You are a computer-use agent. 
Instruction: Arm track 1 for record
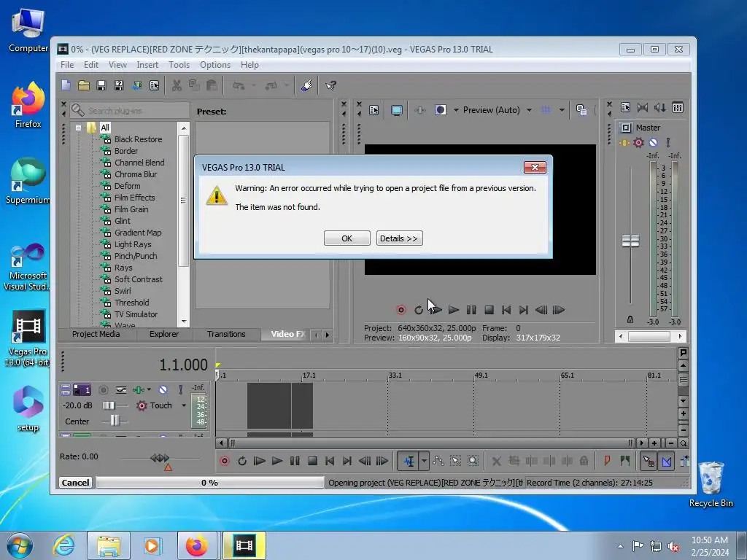point(103,390)
